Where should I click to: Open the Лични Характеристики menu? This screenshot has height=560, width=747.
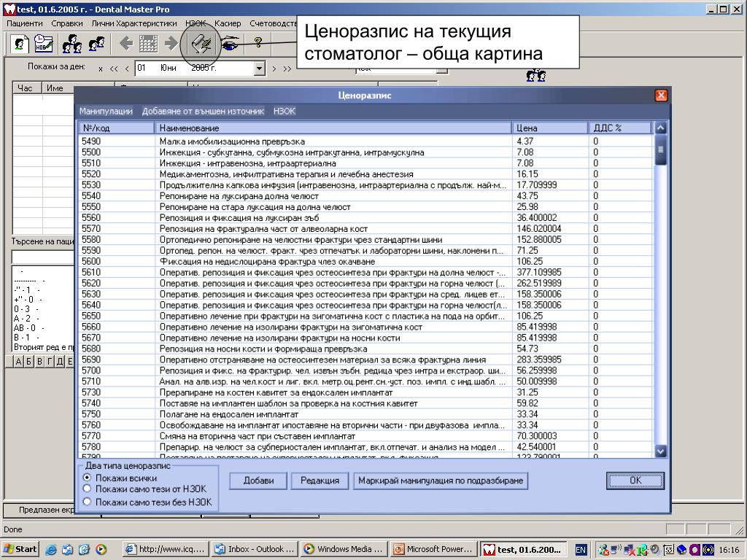(x=134, y=23)
